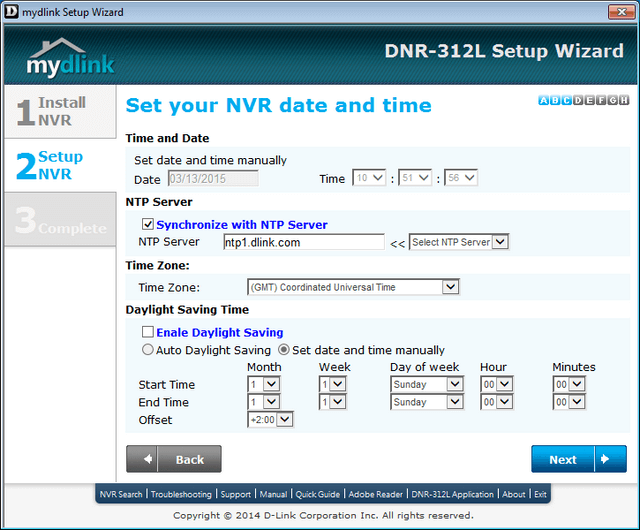Open Start Time Month dropdown
The height and width of the screenshot is (530, 640).
click(264, 384)
